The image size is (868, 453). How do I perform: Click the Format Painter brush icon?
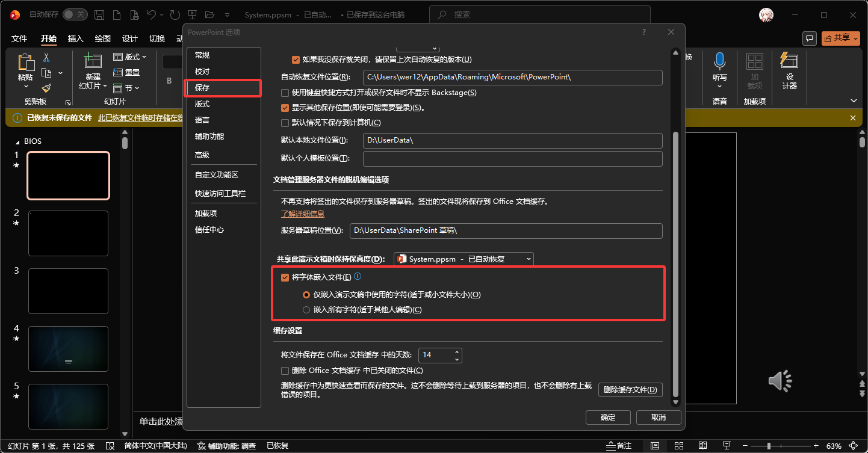coord(46,88)
